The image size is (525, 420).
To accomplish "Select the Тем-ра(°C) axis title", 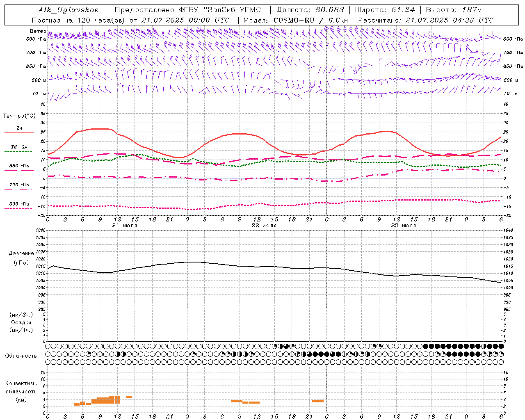I will pyautogui.click(x=19, y=116).
